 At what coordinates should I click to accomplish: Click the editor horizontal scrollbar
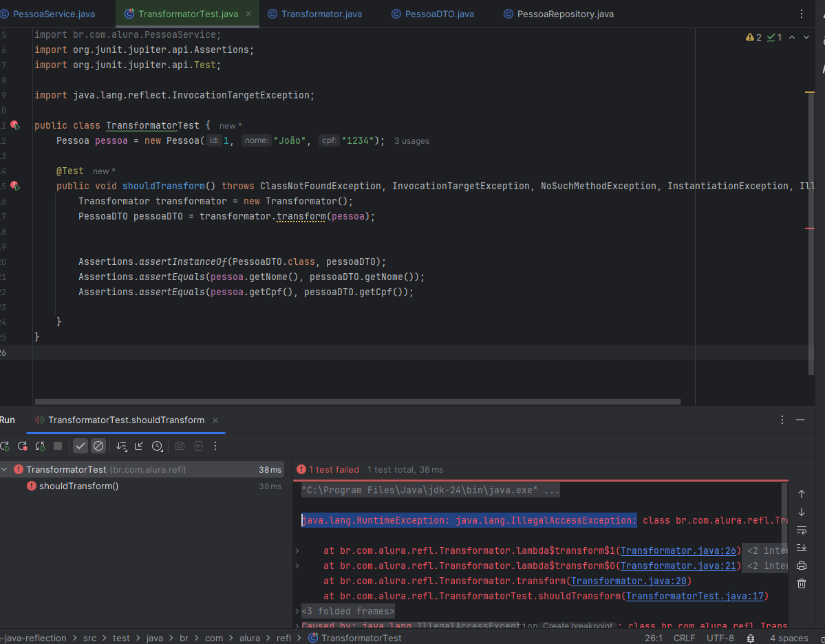click(357, 402)
